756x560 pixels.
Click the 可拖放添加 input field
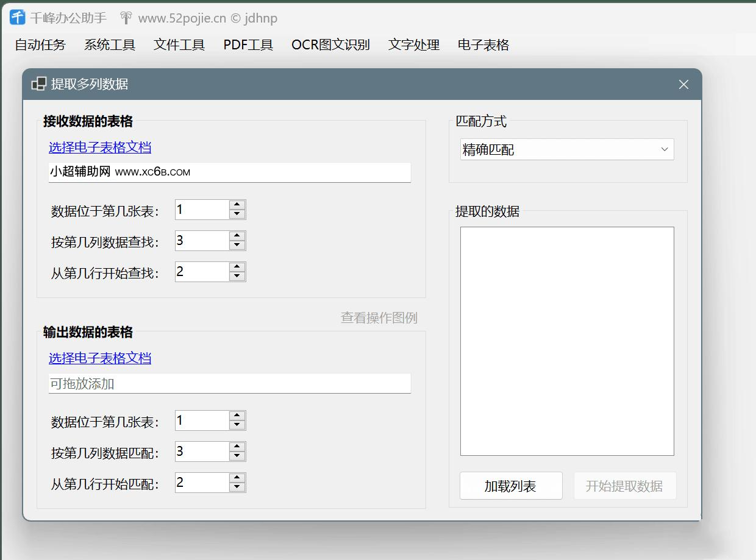(229, 383)
